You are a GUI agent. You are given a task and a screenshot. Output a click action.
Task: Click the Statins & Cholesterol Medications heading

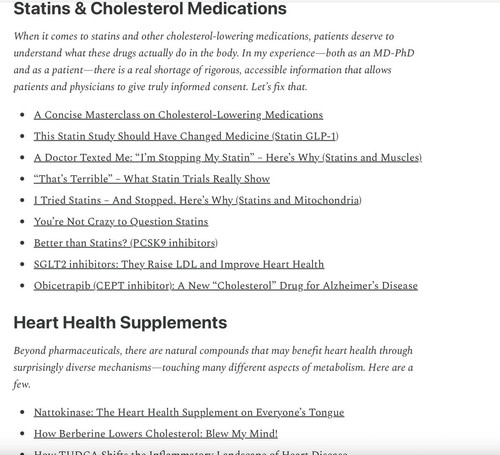(x=150, y=9)
